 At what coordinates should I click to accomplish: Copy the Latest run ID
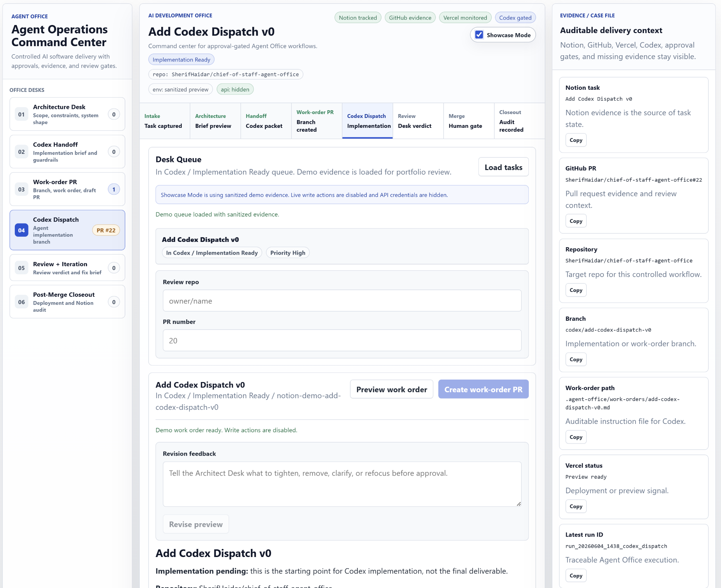coord(576,576)
